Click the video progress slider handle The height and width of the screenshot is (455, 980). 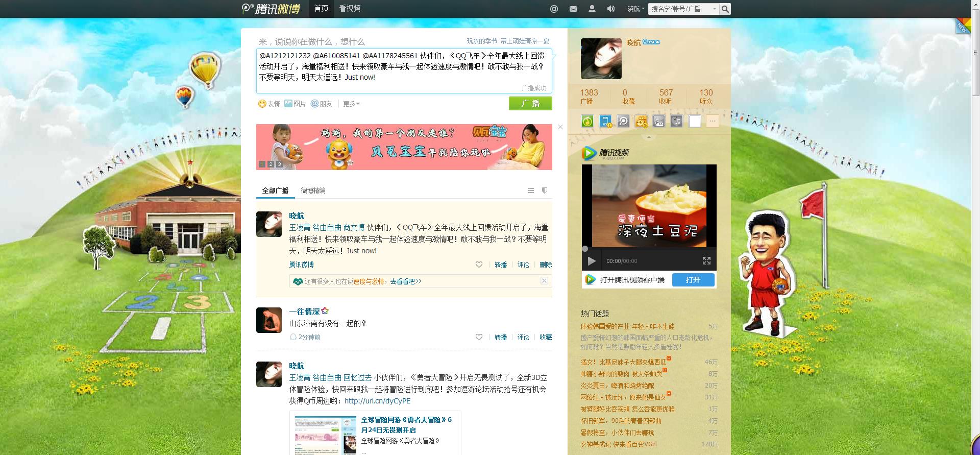click(585, 249)
